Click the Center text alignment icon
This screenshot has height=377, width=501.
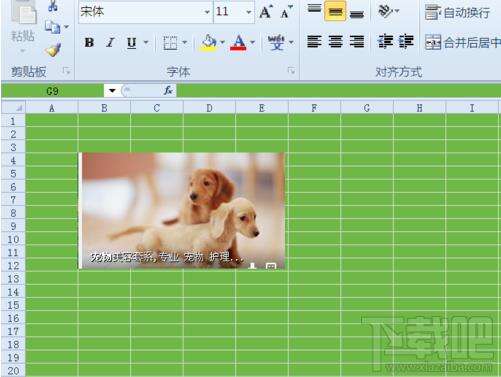[x=336, y=42]
